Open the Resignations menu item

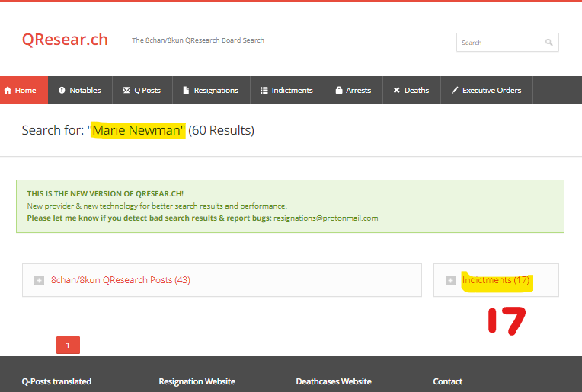click(211, 90)
